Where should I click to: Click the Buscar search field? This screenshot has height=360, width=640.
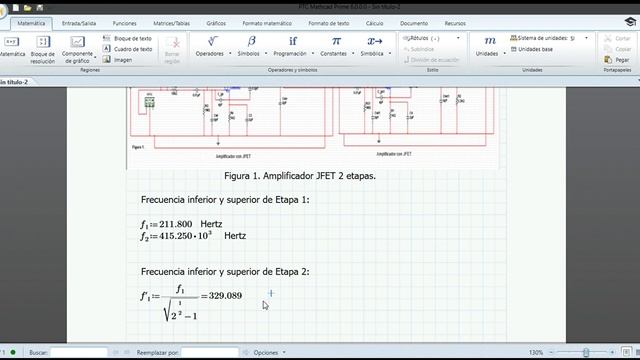(x=79, y=352)
